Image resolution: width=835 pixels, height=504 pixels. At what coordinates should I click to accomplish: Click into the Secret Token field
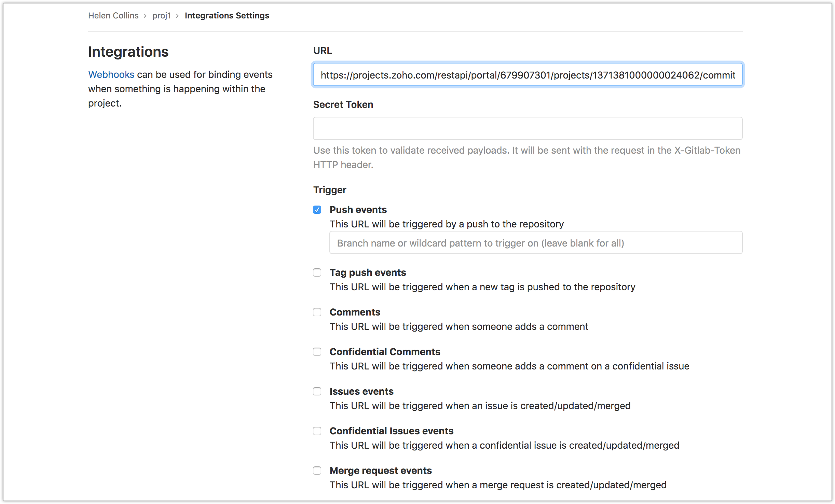coord(528,128)
